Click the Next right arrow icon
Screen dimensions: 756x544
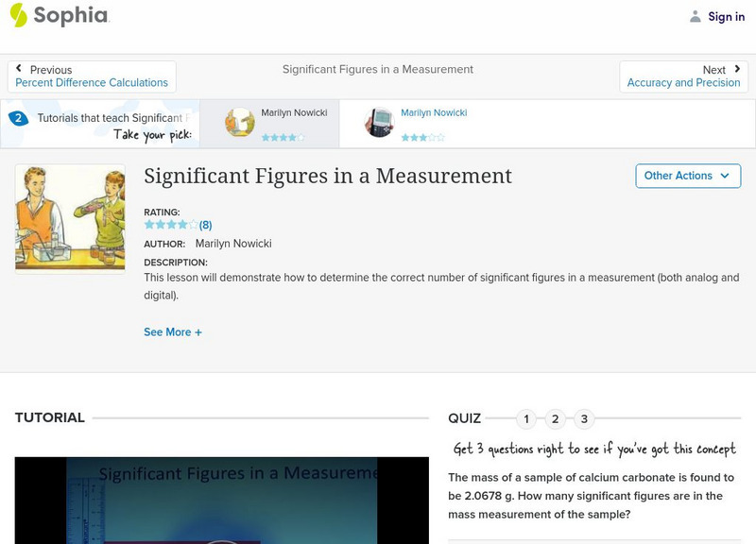point(737,69)
